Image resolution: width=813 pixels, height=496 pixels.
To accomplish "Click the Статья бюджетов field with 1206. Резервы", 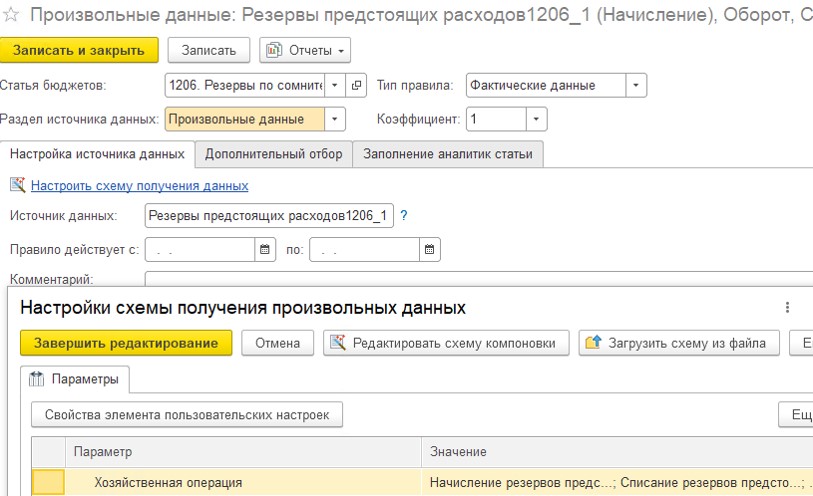I will (245, 85).
